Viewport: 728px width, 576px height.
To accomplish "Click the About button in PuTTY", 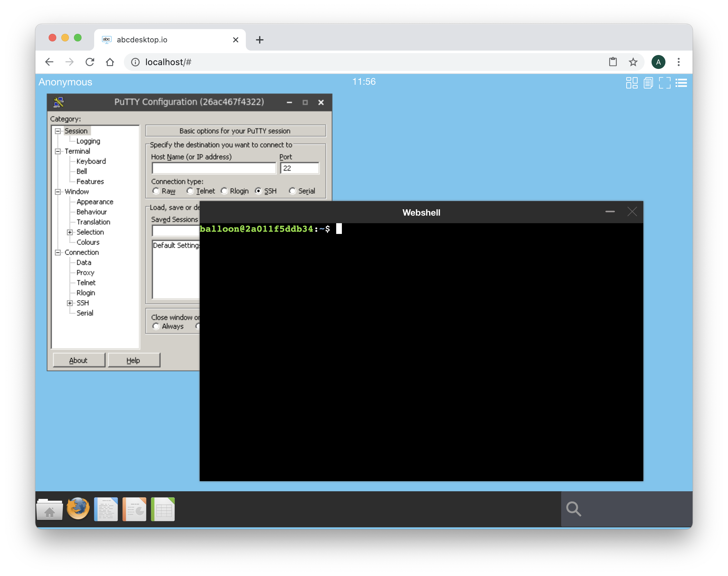I will coord(79,360).
